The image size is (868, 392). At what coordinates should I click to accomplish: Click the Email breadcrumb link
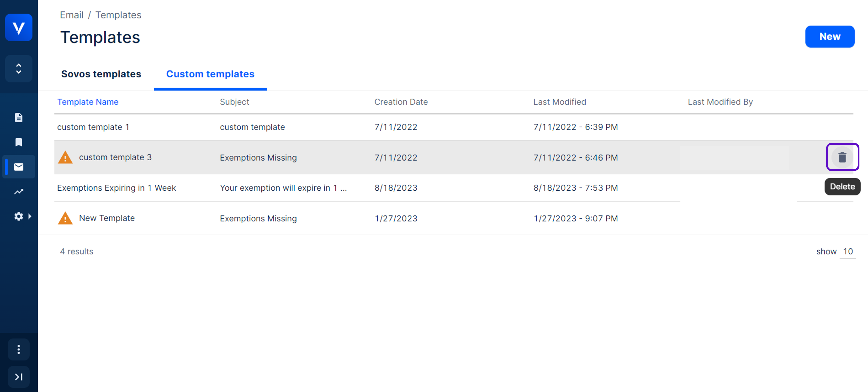pyautogui.click(x=71, y=15)
